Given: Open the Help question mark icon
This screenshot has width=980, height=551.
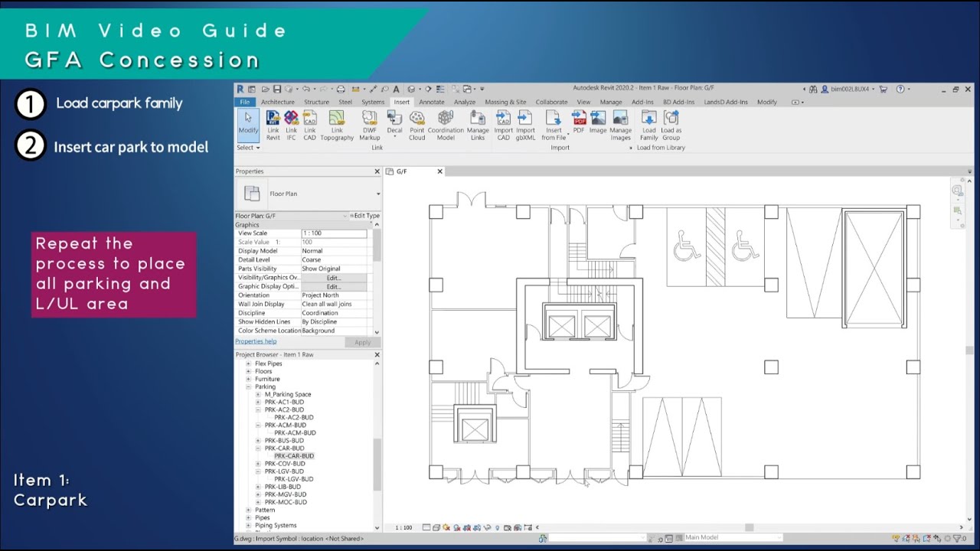Looking at the screenshot, I should coord(900,90).
